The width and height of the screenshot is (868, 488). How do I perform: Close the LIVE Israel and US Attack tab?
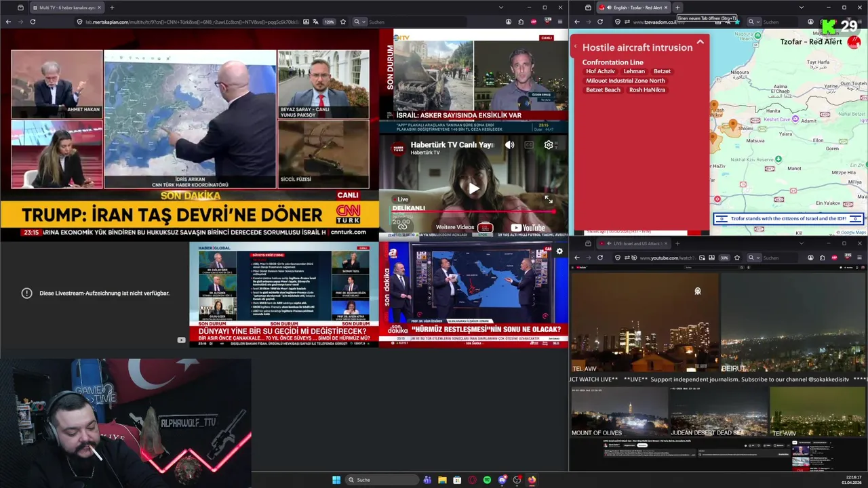point(665,243)
